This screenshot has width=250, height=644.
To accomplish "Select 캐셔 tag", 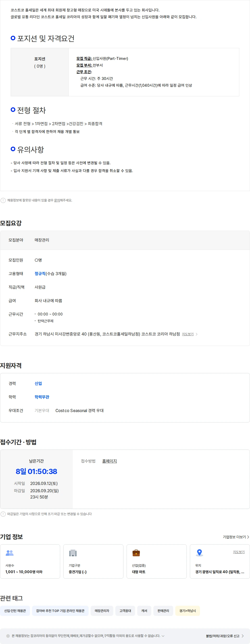I will (x=144, y=611).
